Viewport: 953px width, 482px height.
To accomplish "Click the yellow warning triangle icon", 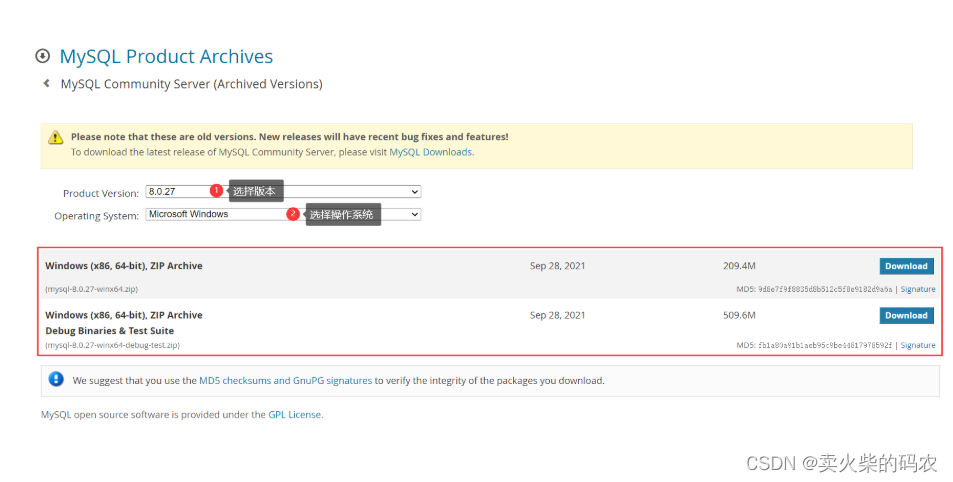I will click(x=55, y=137).
